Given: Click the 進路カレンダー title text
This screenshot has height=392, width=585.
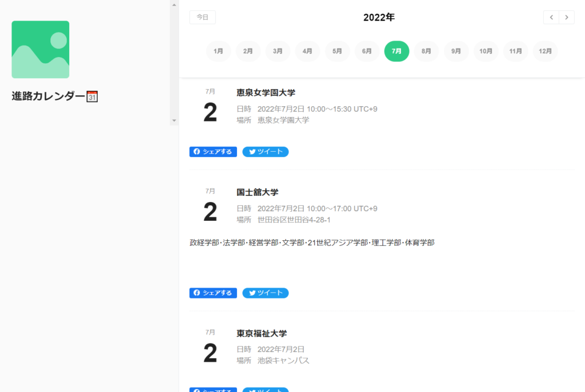Looking at the screenshot, I should coord(49,96).
